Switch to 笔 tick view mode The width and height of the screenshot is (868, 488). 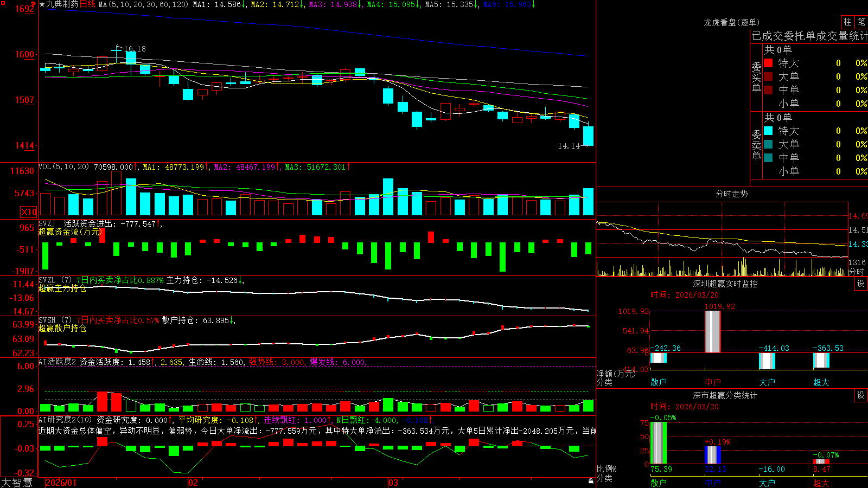coord(861,22)
